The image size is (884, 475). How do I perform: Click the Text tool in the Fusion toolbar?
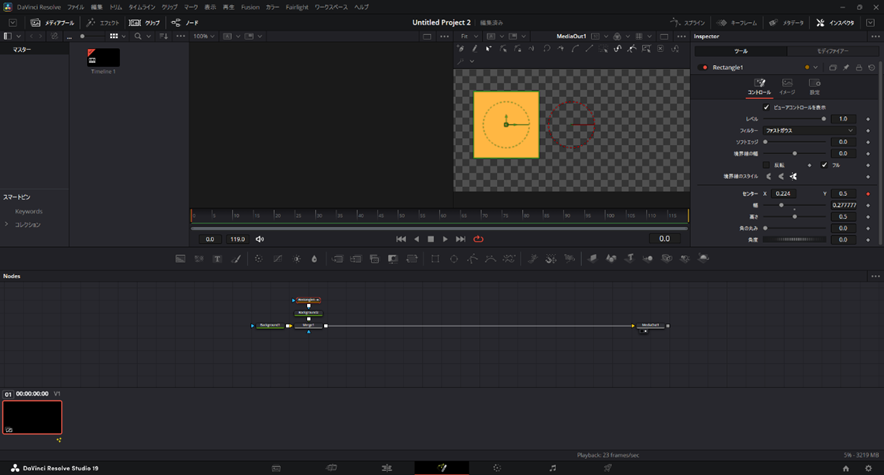coord(217,259)
